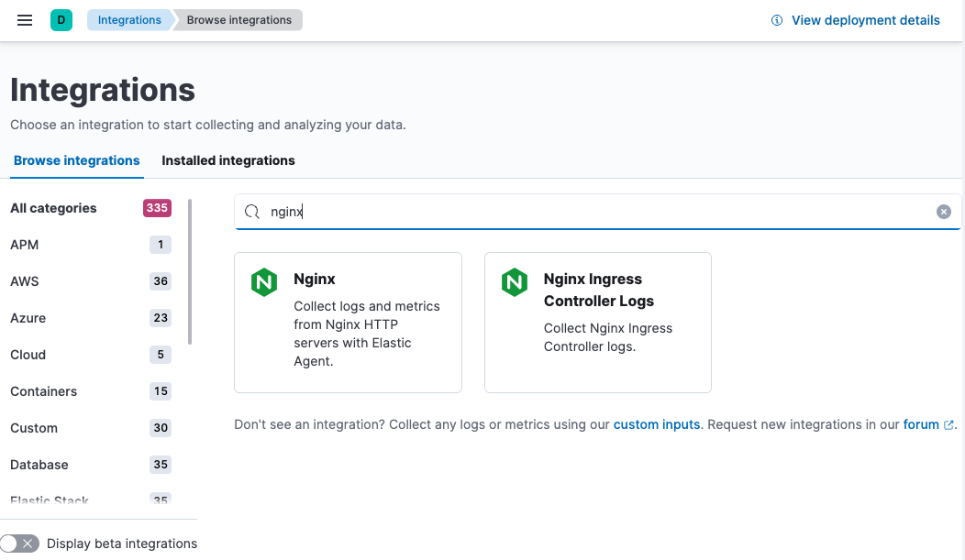Screen dimensions: 965x560
Task: Select the AWS category filter
Action: click(25, 281)
